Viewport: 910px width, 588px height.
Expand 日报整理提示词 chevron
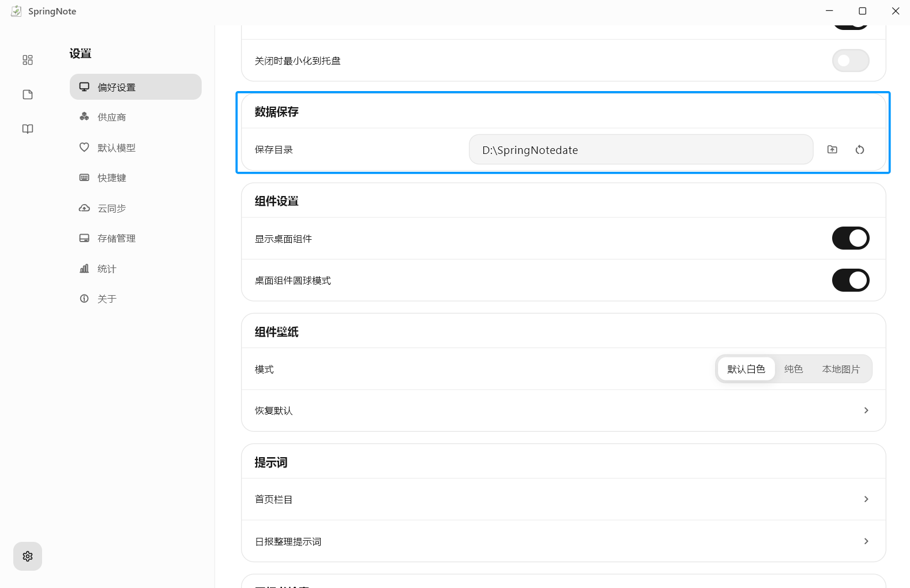[866, 541]
